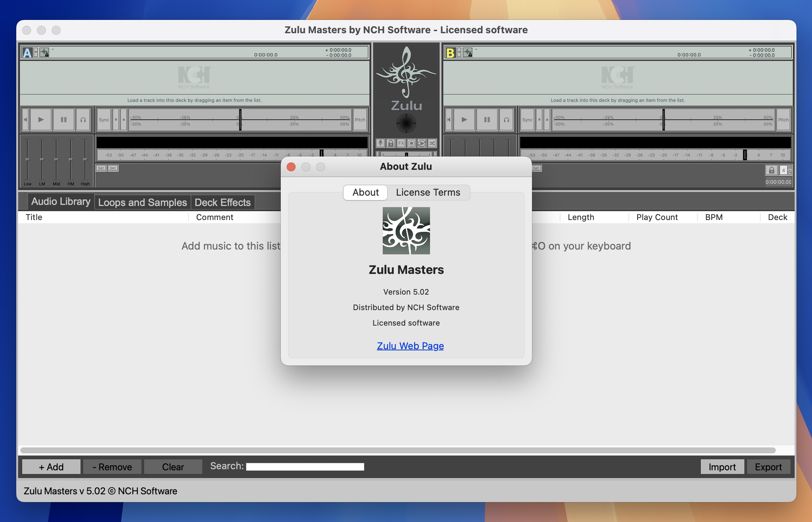
Task: Open the Zulu Web Page link
Action: 410,346
